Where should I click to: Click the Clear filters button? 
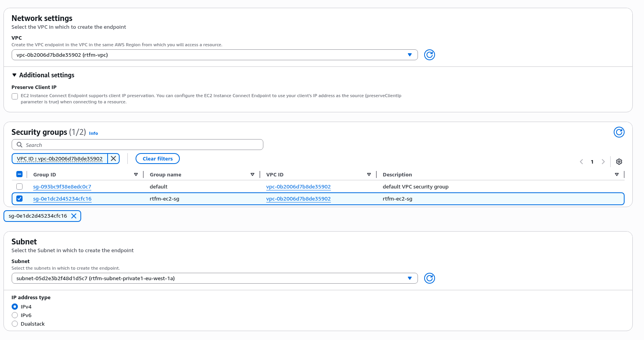(x=157, y=159)
